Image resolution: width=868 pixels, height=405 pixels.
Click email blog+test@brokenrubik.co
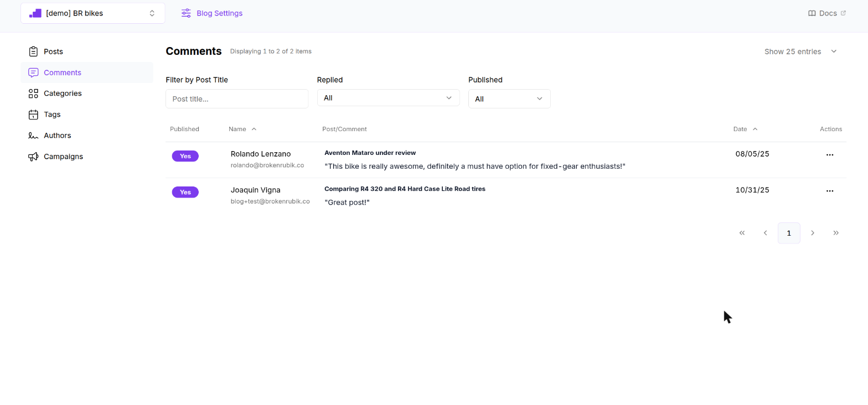tap(270, 201)
